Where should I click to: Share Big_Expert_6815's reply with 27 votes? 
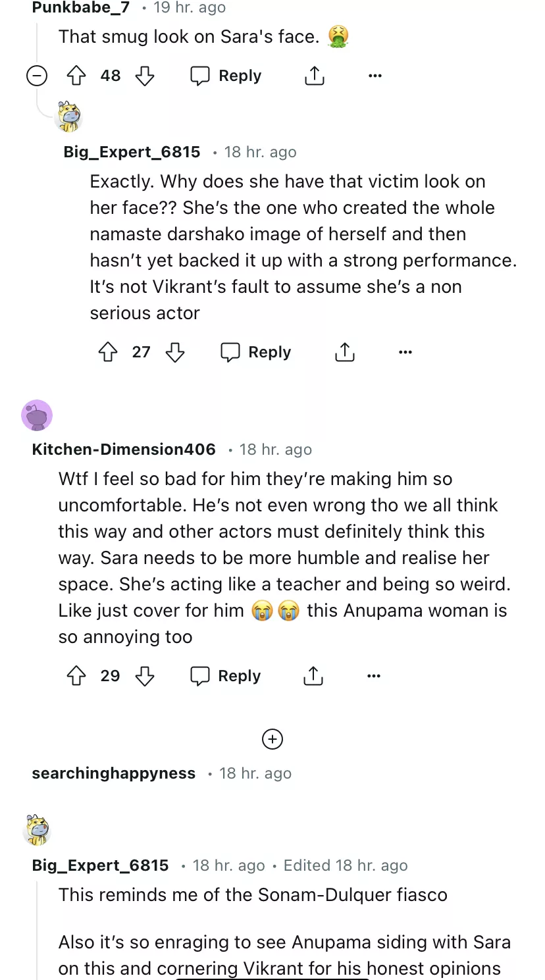344,353
